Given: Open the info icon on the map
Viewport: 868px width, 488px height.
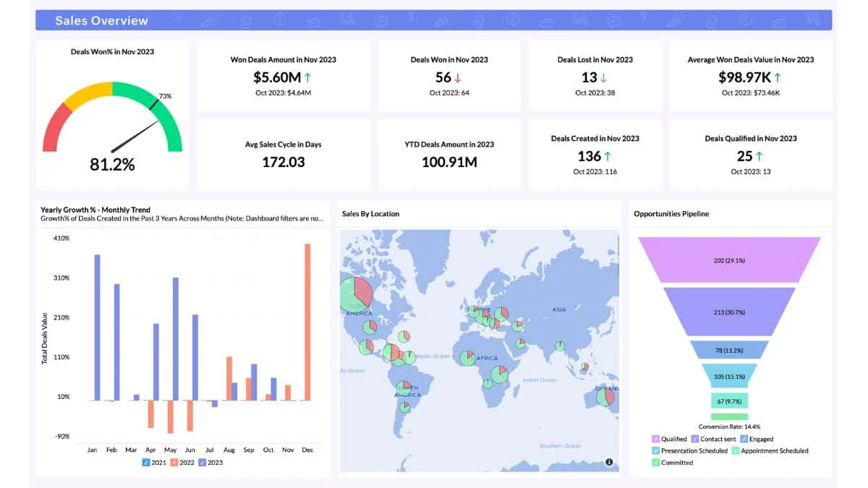Looking at the screenshot, I should pos(609,462).
